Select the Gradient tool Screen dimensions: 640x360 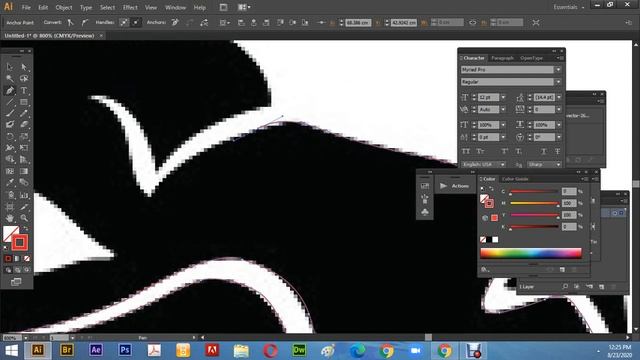tap(24, 171)
